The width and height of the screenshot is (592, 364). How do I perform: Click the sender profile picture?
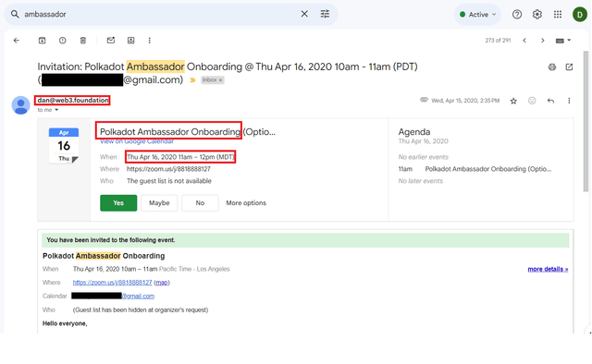point(20,105)
